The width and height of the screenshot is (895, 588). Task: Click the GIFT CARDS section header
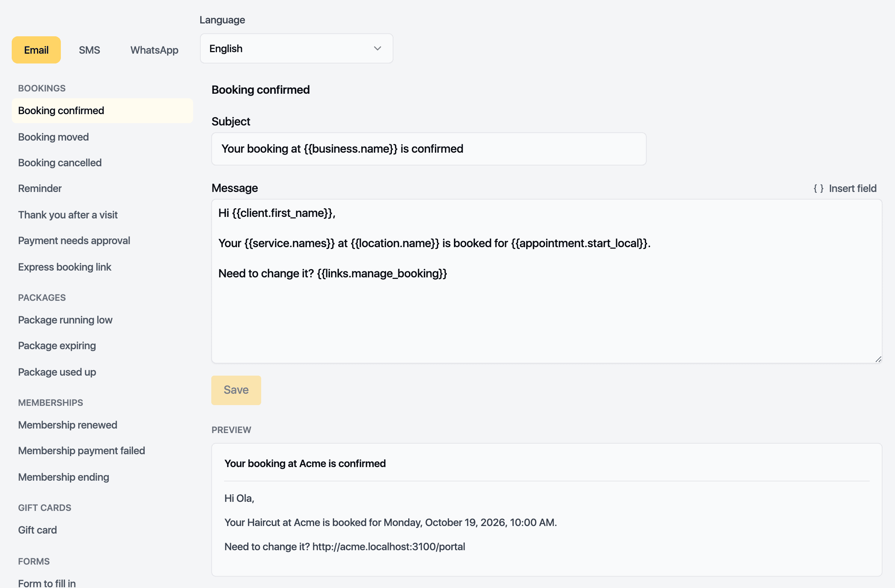tap(45, 508)
